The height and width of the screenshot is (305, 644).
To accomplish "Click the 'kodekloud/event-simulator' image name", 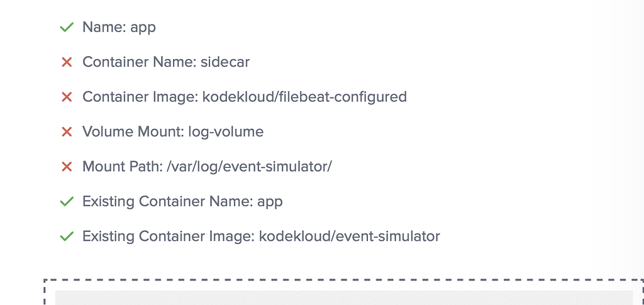I will point(349,236).
